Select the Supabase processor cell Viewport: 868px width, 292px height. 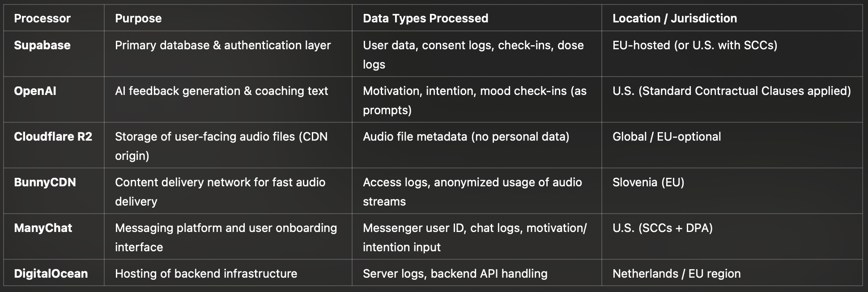click(42, 45)
